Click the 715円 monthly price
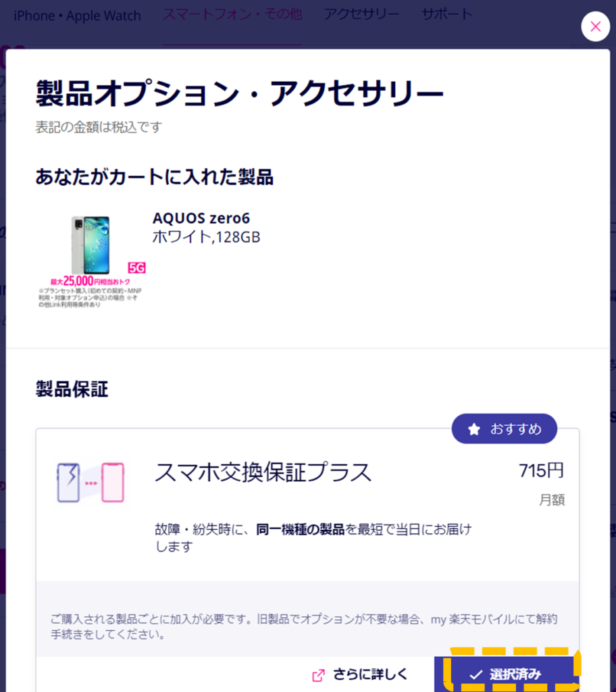Image resolution: width=616 pixels, height=692 pixels. [x=542, y=471]
